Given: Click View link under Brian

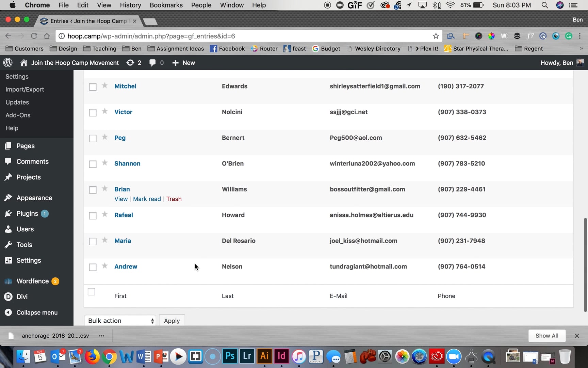Looking at the screenshot, I should coord(121,199).
